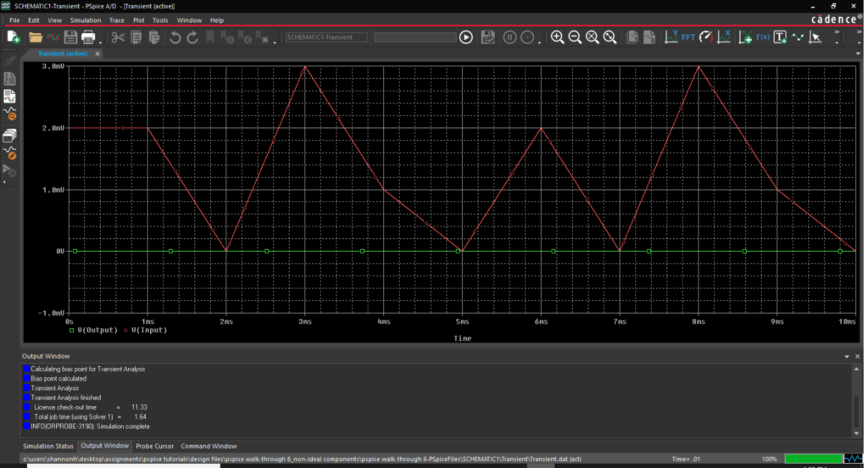The height and width of the screenshot is (468, 868).
Task: Open a file via folder icon
Action: click(x=35, y=37)
